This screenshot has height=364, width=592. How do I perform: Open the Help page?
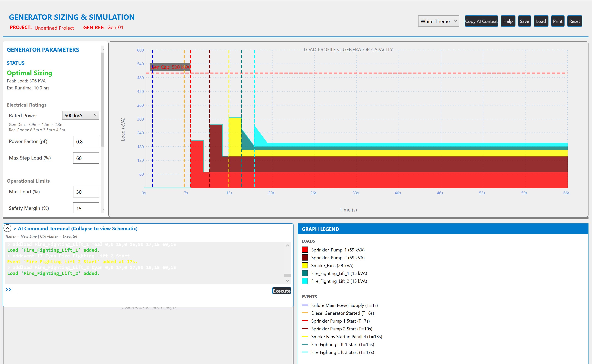click(508, 21)
